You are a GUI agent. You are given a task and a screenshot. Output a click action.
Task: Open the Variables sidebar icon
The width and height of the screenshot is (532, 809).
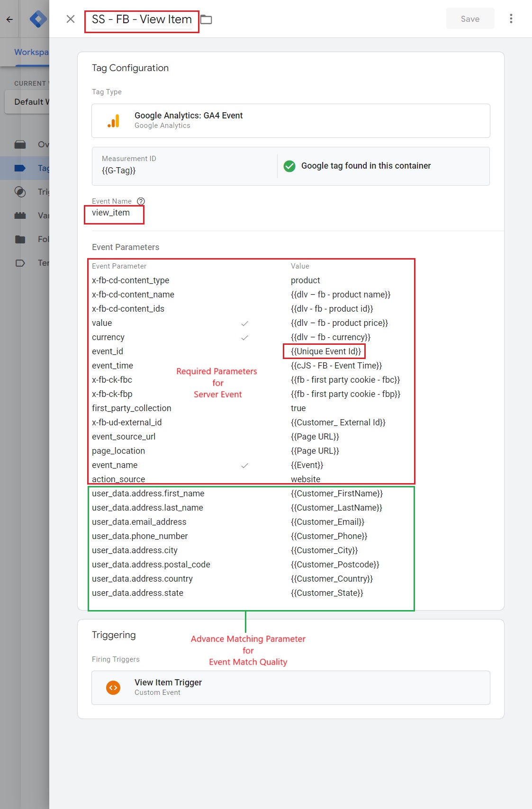(20, 216)
